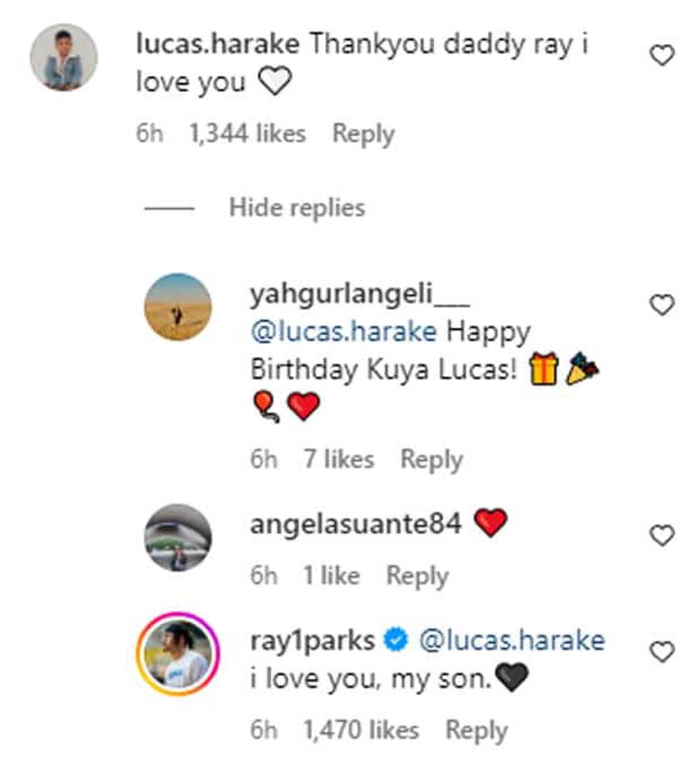Reply to ray1parks' comment

[x=476, y=730]
